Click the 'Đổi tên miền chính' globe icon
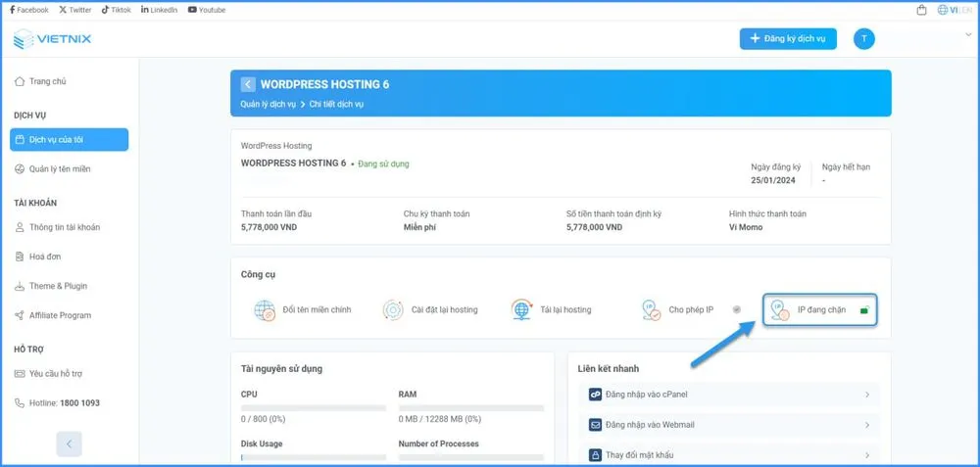The image size is (980, 467). tap(265, 310)
